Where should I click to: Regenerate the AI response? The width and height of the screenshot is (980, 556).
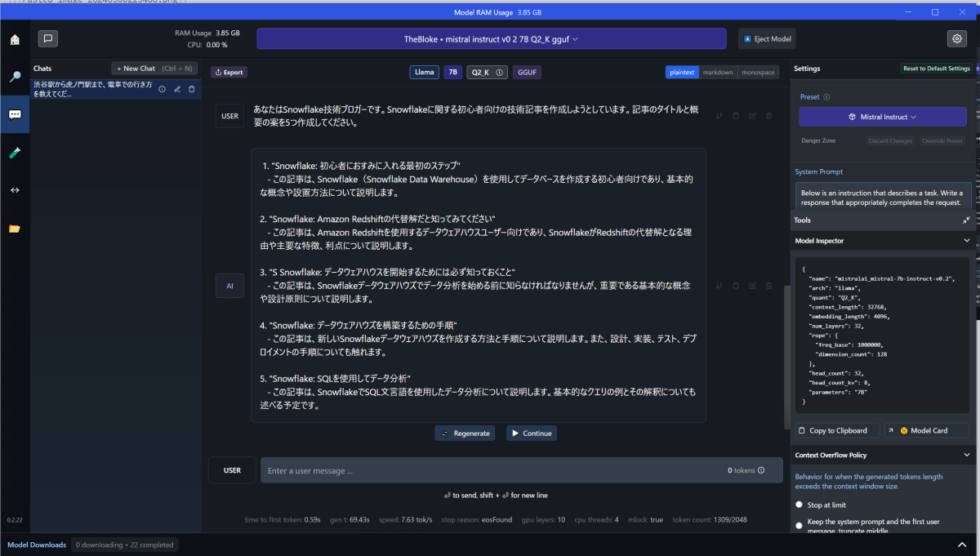pos(465,434)
